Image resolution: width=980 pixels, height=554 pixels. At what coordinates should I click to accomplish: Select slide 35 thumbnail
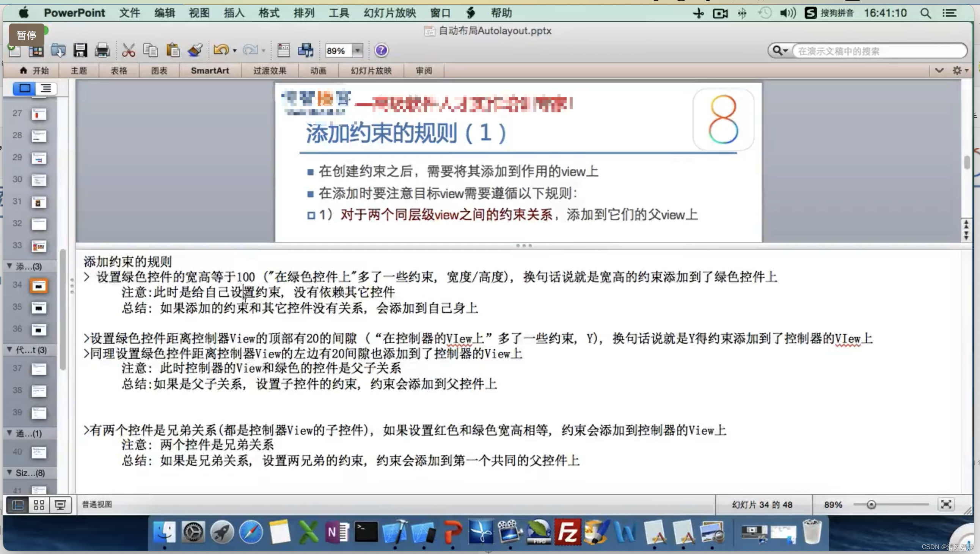point(39,307)
